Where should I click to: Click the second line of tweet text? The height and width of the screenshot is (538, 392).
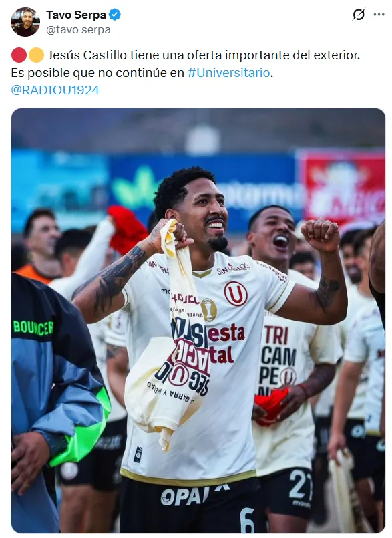(x=142, y=73)
